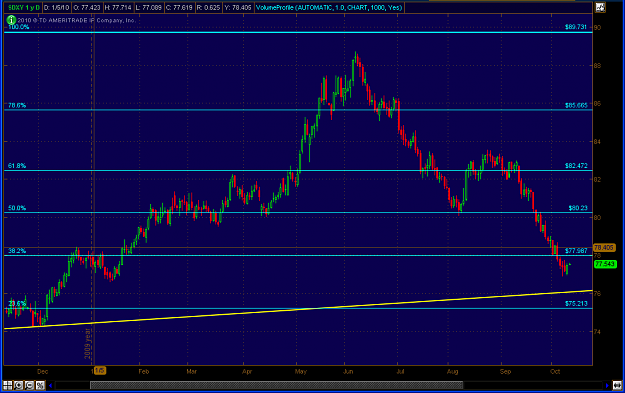Click the 78.6% Fibonacci level label

17,105
